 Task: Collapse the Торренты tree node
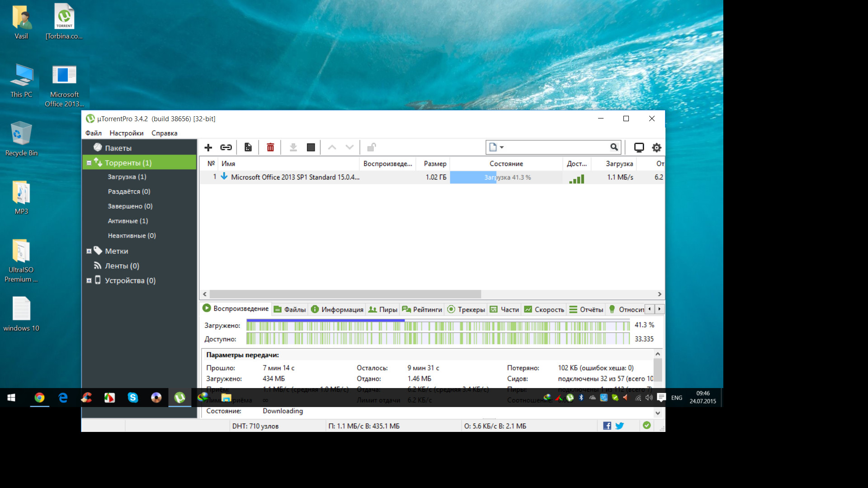point(89,163)
